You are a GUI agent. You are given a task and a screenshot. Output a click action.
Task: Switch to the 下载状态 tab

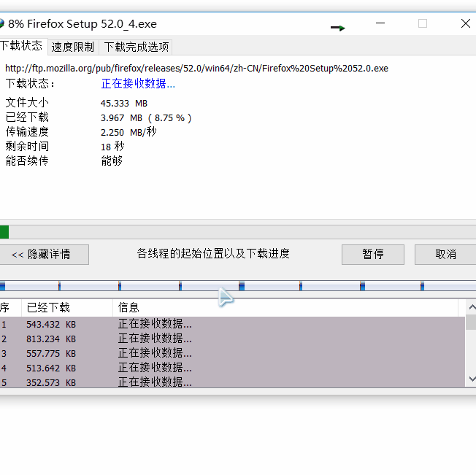(x=23, y=47)
